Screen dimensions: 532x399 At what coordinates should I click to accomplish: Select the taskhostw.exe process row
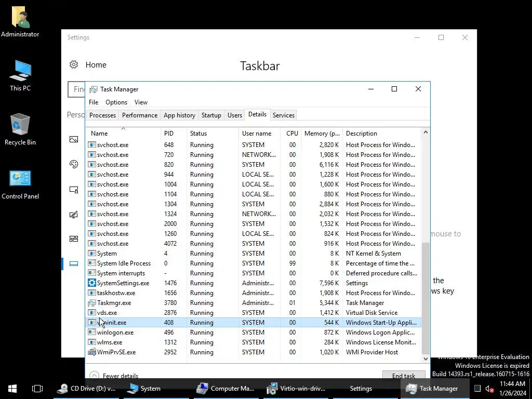pos(254,293)
